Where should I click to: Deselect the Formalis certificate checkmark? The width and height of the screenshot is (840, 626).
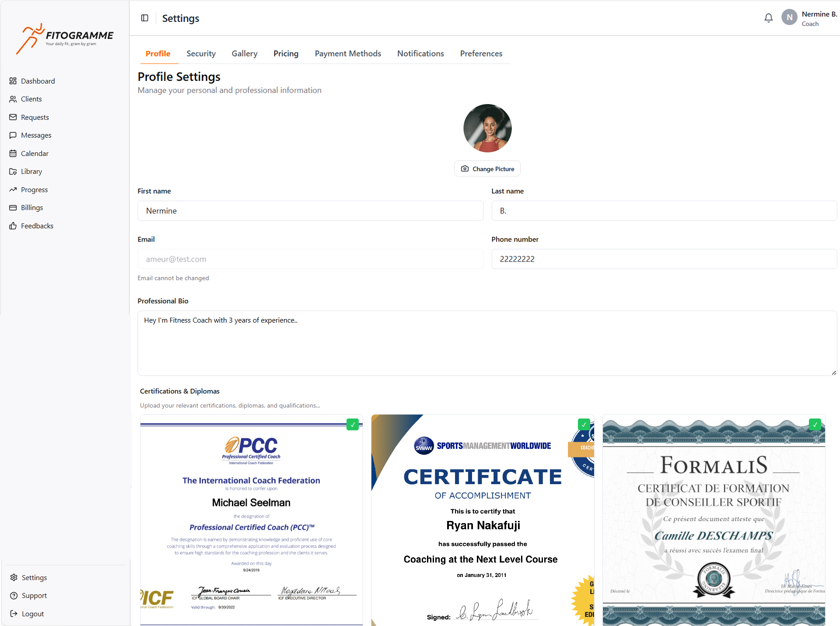click(815, 424)
